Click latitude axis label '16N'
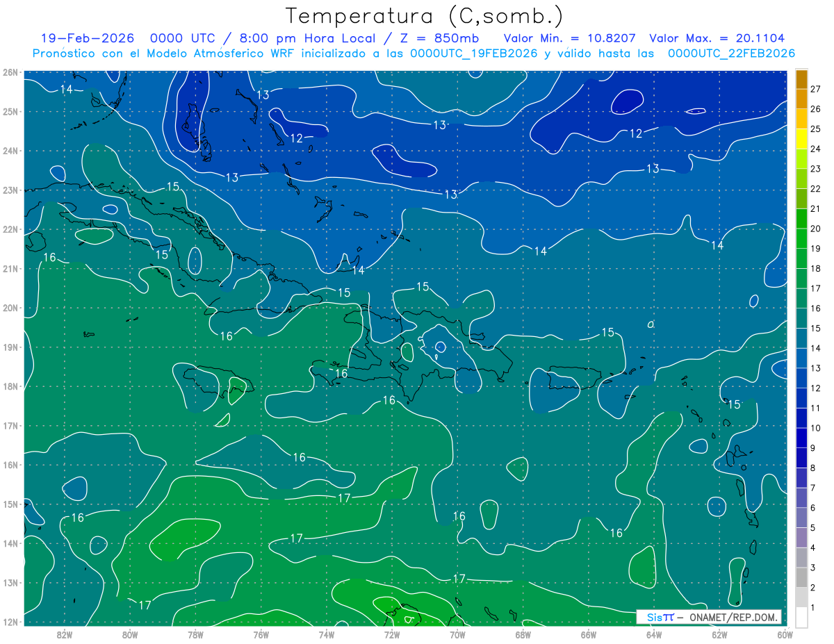The height and width of the screenshot is (644, 834). point(10,465)
